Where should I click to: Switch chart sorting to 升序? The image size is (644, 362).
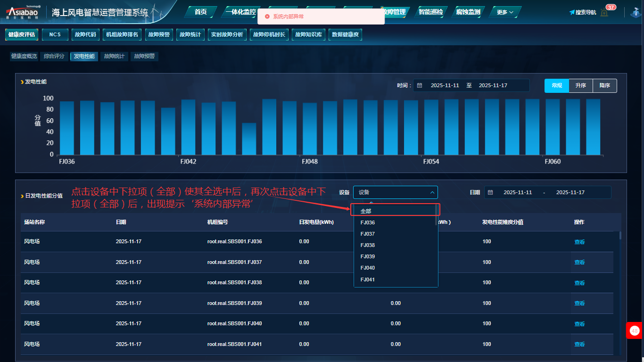point(580,86)
